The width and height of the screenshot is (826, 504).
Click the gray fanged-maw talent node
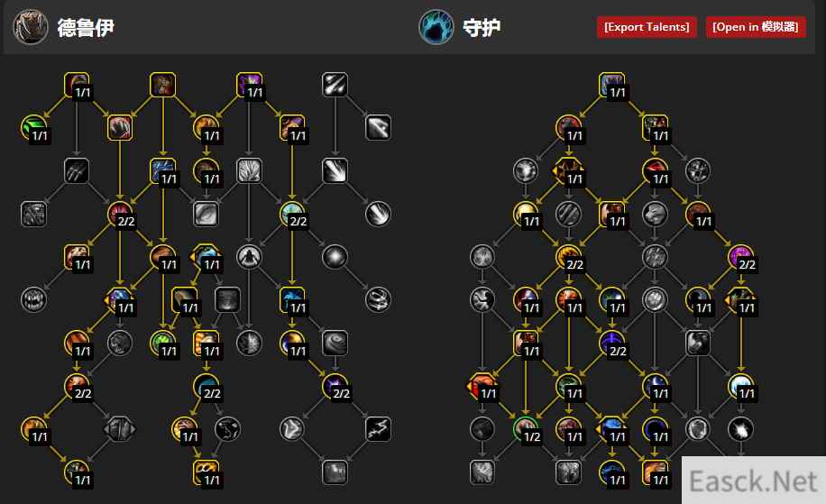[33, 299]
